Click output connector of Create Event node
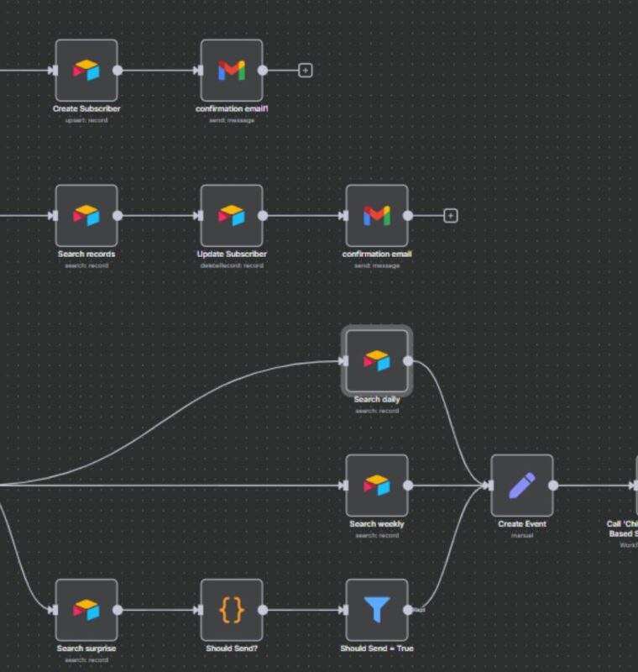 (x=553, y=486)
